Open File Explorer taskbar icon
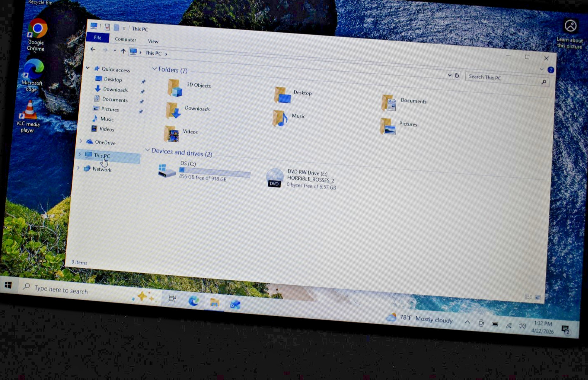Screen dimensions: 588x380 click(214, 303)
